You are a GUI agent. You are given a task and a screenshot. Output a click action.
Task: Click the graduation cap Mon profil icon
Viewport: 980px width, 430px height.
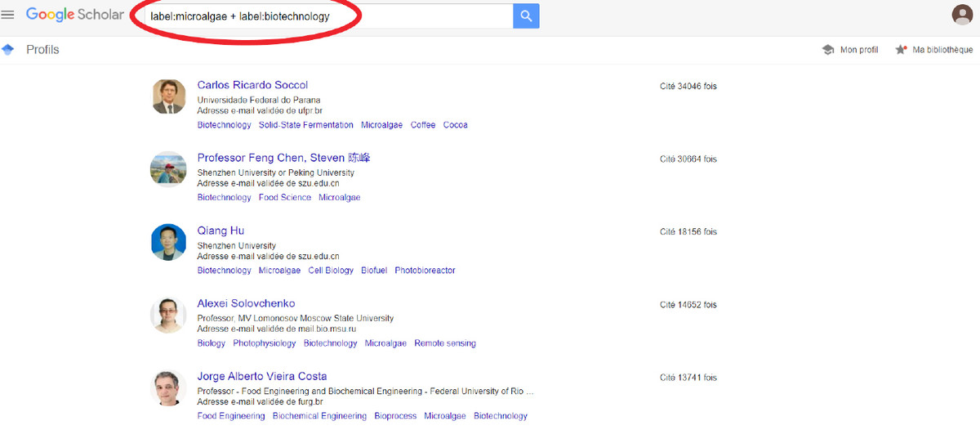click(828, 50)
